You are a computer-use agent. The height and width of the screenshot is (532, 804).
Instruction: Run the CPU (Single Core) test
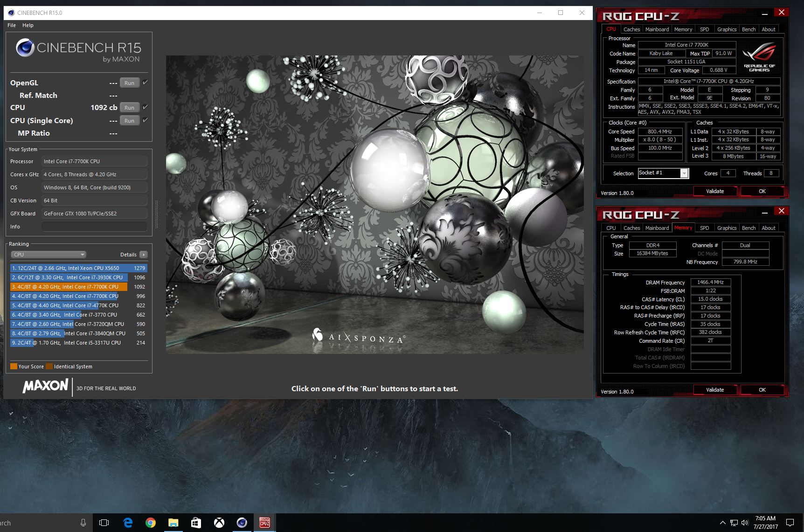130,121
